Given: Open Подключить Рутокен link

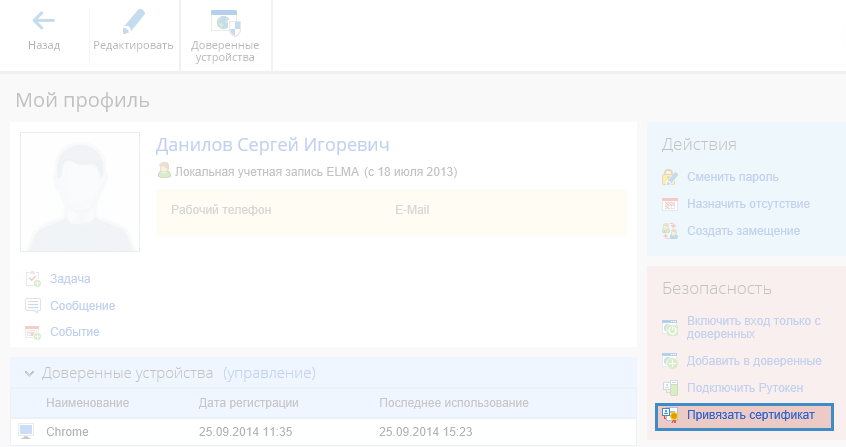Looking at the screenshot, I should [745, 388].
